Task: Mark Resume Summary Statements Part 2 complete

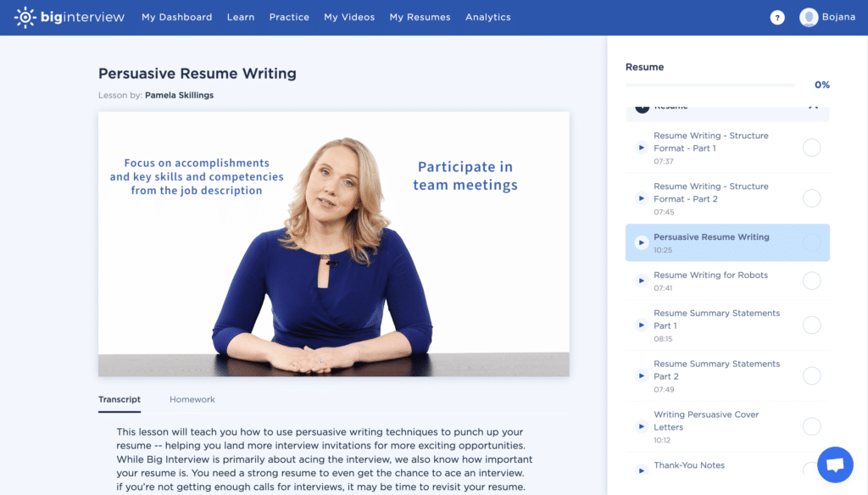Action: pyautogui.click(x=811, y=376)
